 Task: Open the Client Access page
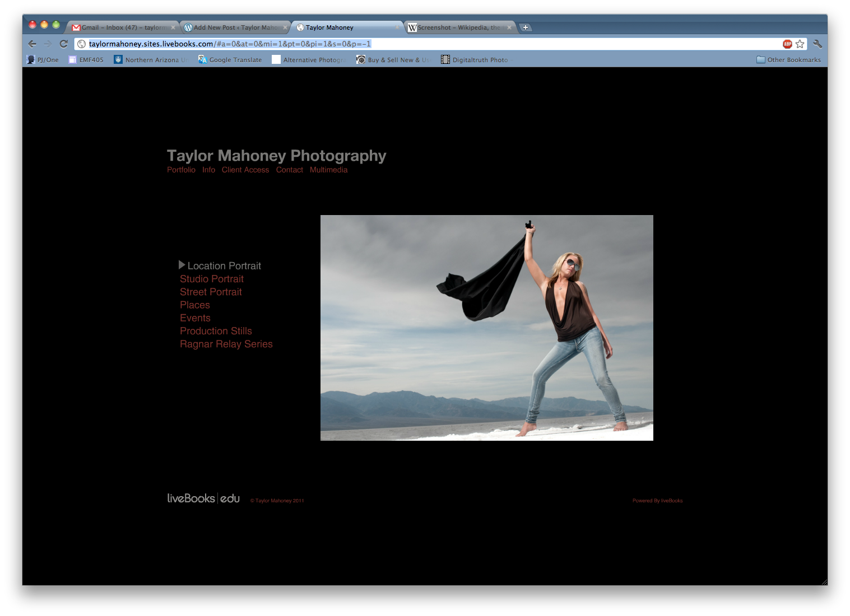pos(245,170)
